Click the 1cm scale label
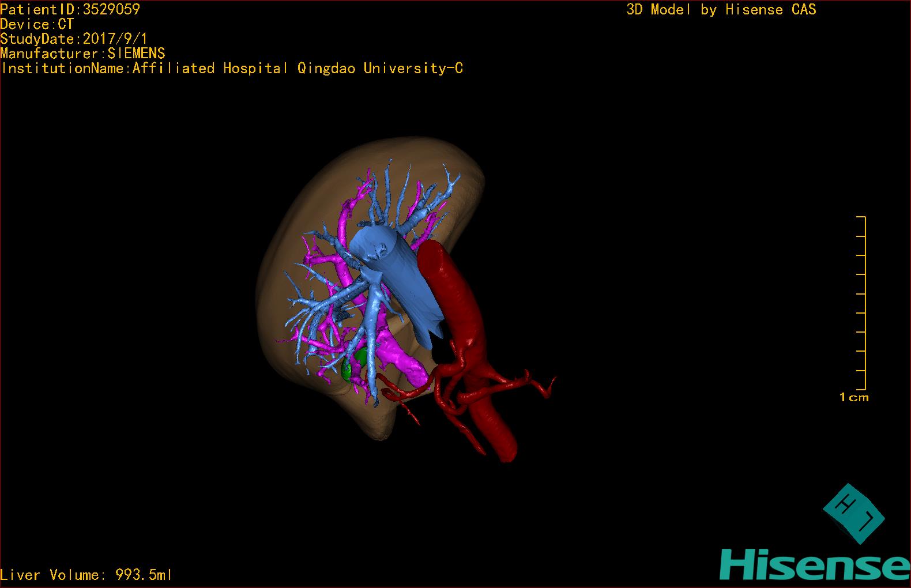911x588 pixels. (x=854, y=397)
